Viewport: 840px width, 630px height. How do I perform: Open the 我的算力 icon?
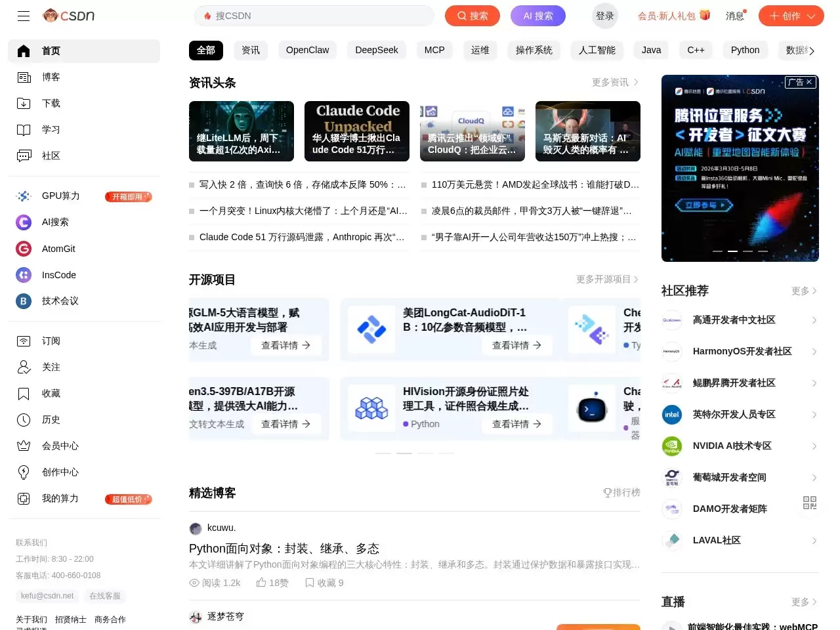click(x=24, y=499)
